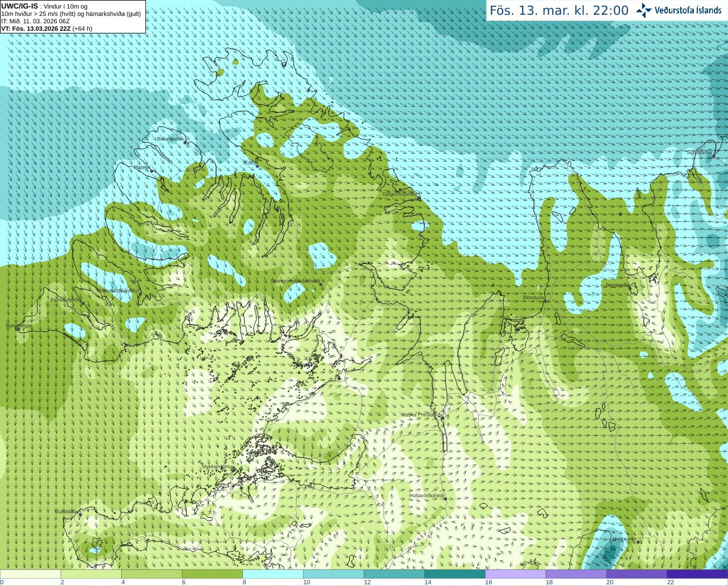Select the 4–6 m/s green legend swatch

pos(151,574)
